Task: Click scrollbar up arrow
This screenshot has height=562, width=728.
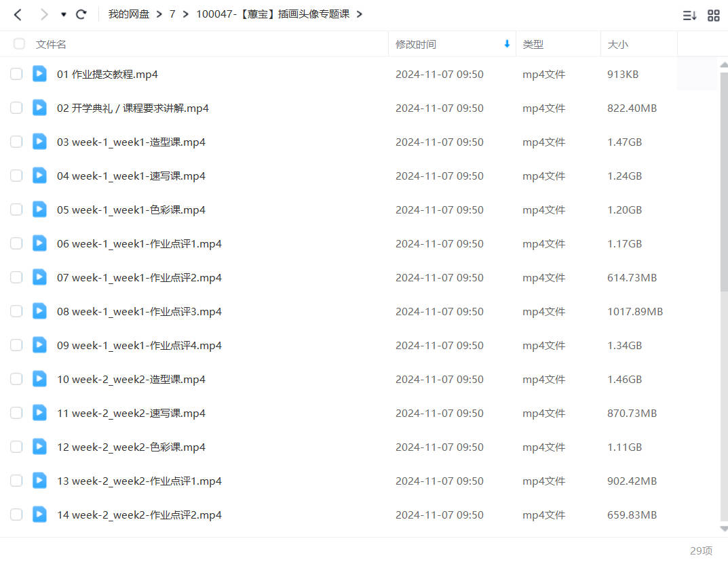Action: pos(724,66)
